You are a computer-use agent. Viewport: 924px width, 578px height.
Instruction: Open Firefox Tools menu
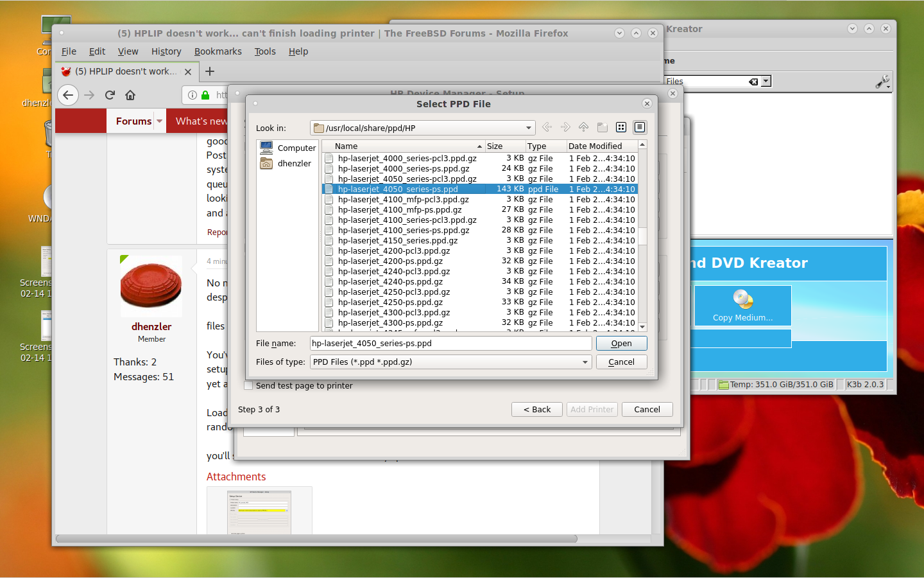(265, 51)
